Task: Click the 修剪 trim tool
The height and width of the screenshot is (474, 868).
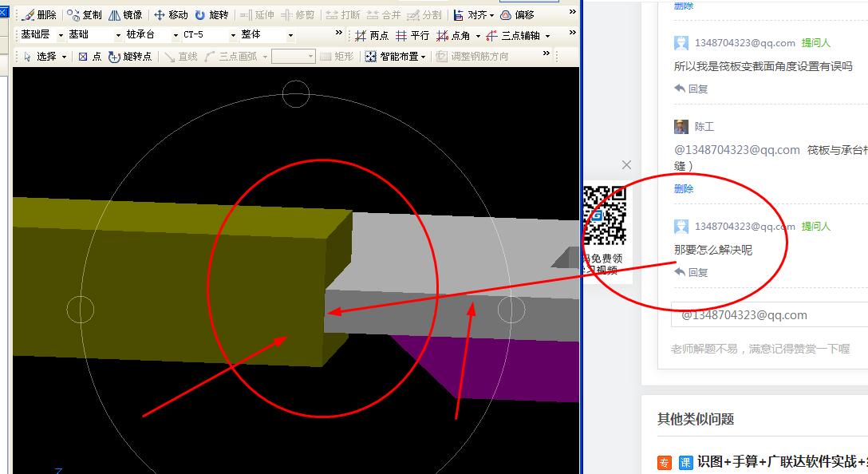Action: [x=298, y=15]
